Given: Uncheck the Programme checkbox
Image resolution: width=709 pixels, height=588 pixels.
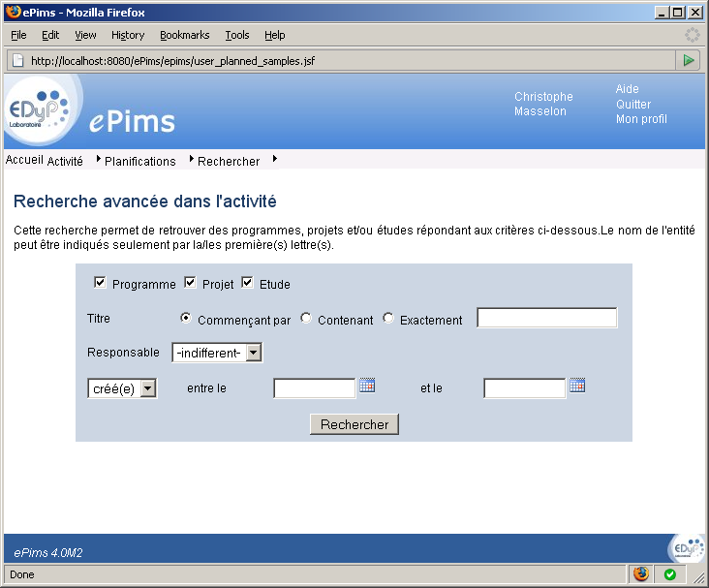Looking at the screenshot, I should pos(101,283).
